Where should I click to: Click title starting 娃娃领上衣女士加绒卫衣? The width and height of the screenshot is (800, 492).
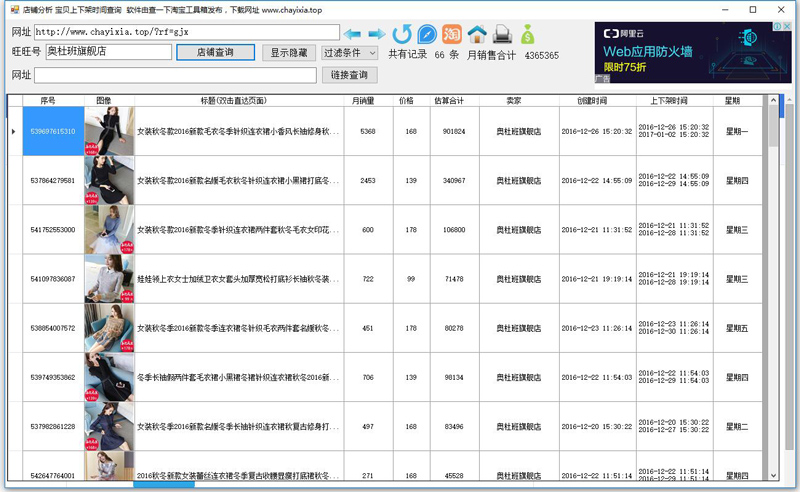tap(239, 279)
